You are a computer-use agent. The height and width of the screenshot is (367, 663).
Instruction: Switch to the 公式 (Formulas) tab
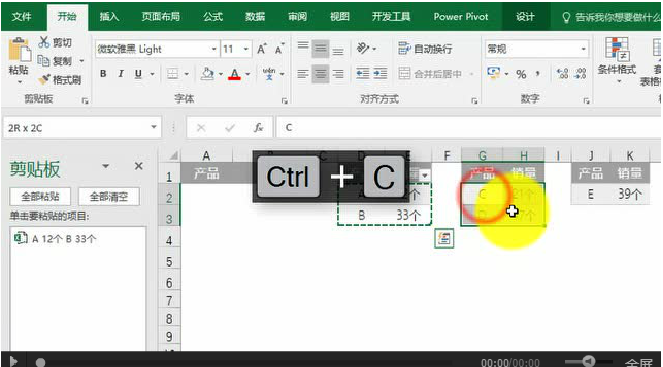click(x=213, y=17)
